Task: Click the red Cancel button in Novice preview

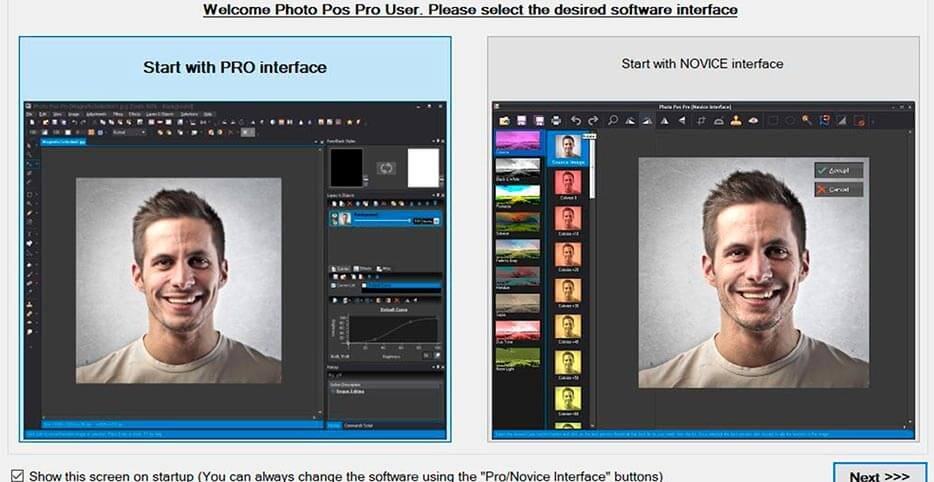Action: [x=838, y=189]
